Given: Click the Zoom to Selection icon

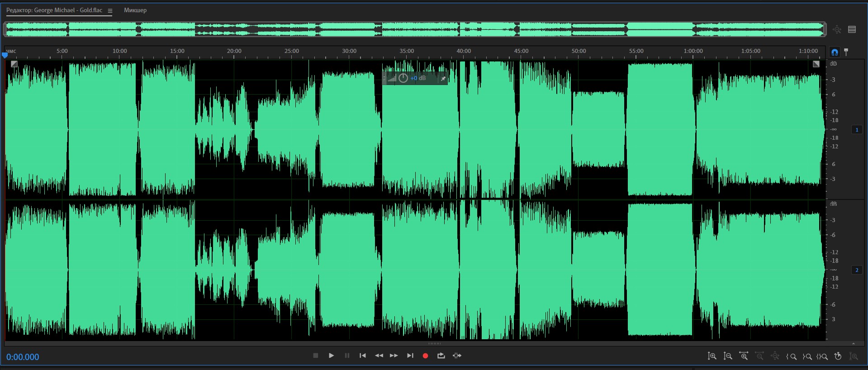Looking at the screenshot, I should [822, 356].
